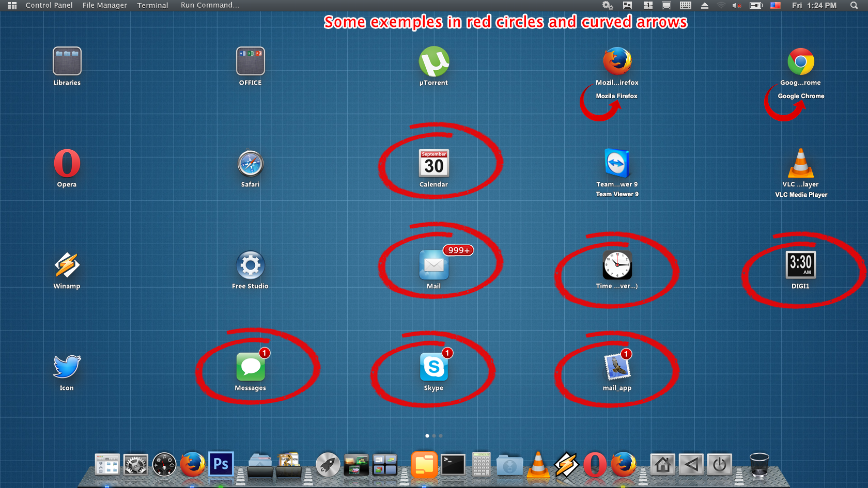Open the Free Studio gear icon
Screen dimensions: 868x488
click(251, 265)
